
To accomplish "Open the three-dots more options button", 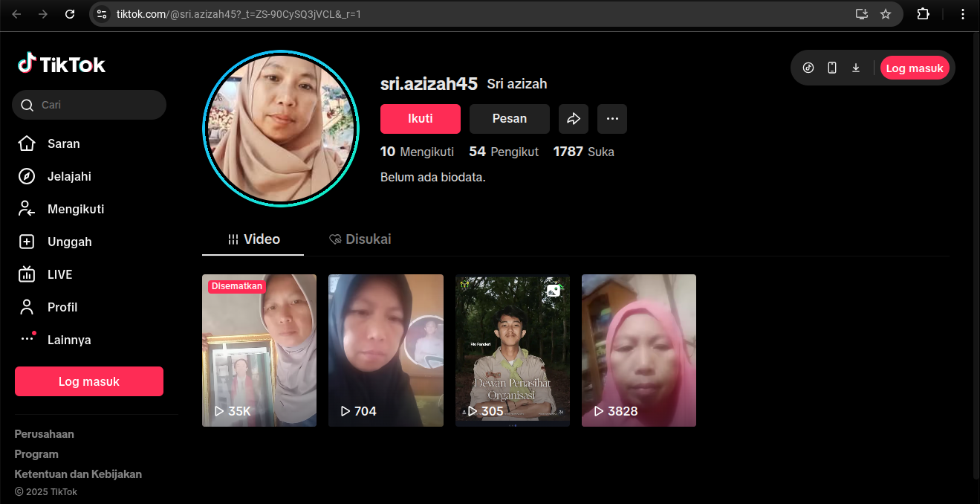I will [x=612, y=119].
